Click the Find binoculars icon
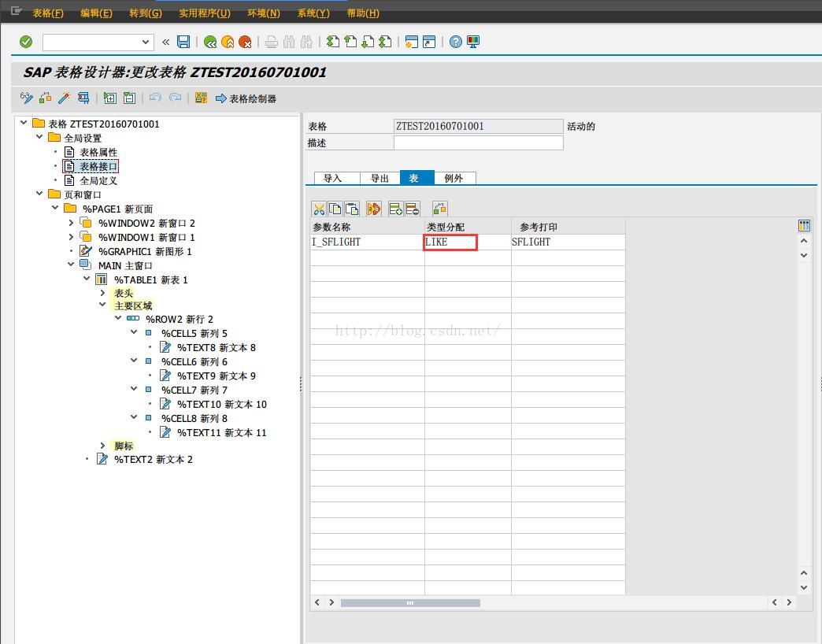 click(x=289, y=42)
